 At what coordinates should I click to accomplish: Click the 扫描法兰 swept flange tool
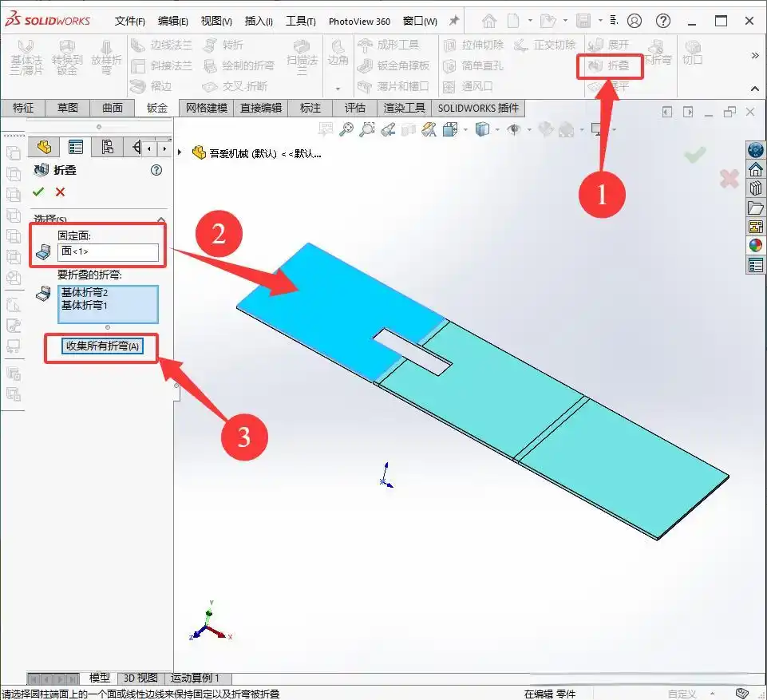click(302, 57)
